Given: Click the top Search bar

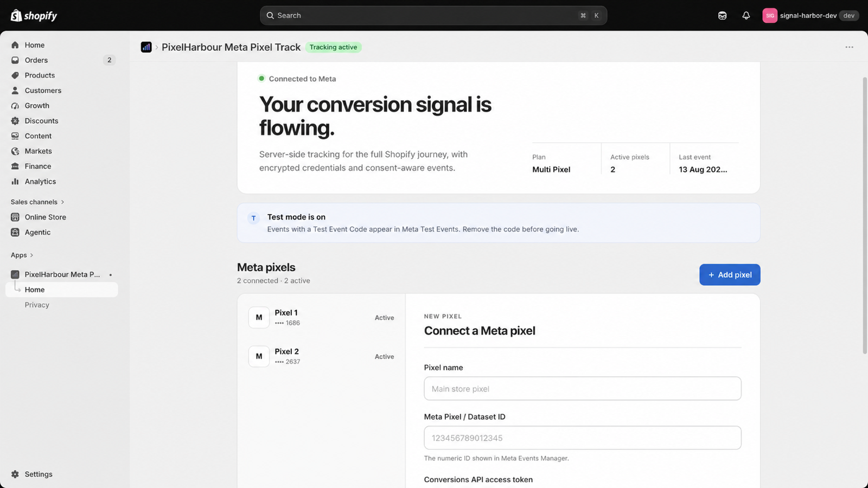Looking at the screenshot, I should (433, 16).
